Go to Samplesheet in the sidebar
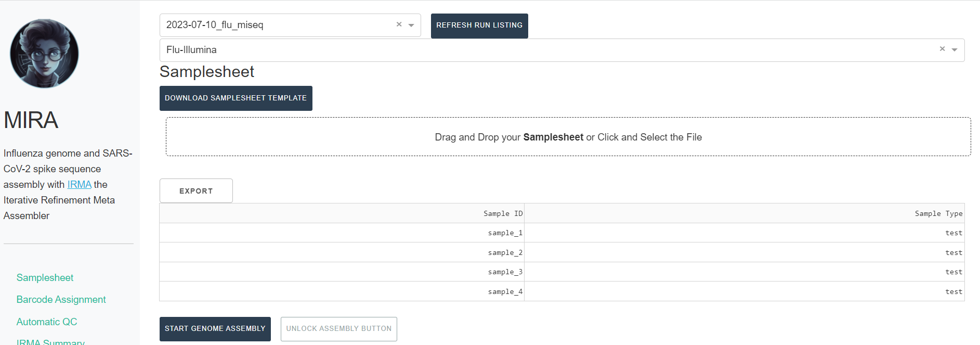 [x=45, y=278]
